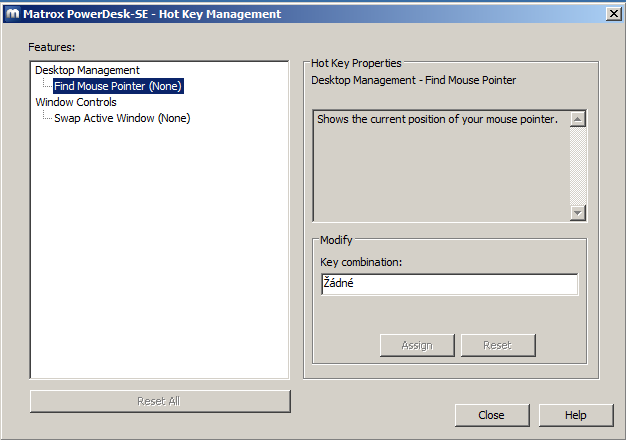Click the 'Desktop Management - Find Mouse Pointer' heading
This screenshot has height=440, width=626.
(414, 80)
